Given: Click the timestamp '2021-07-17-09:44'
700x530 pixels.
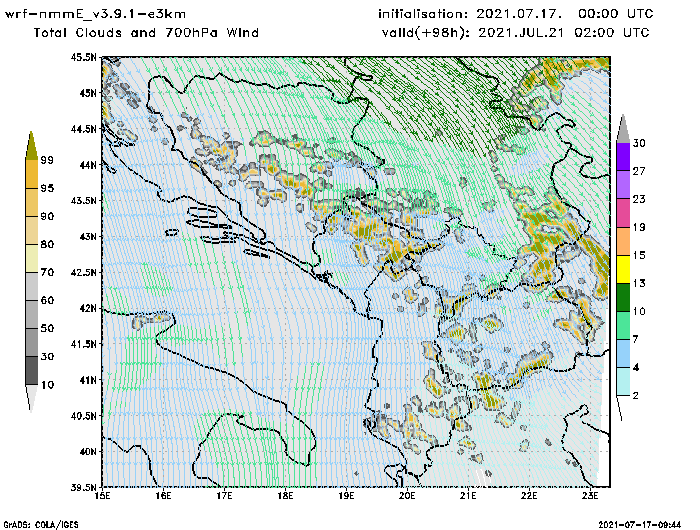Looking at the screenshot, I should point(640,524).
